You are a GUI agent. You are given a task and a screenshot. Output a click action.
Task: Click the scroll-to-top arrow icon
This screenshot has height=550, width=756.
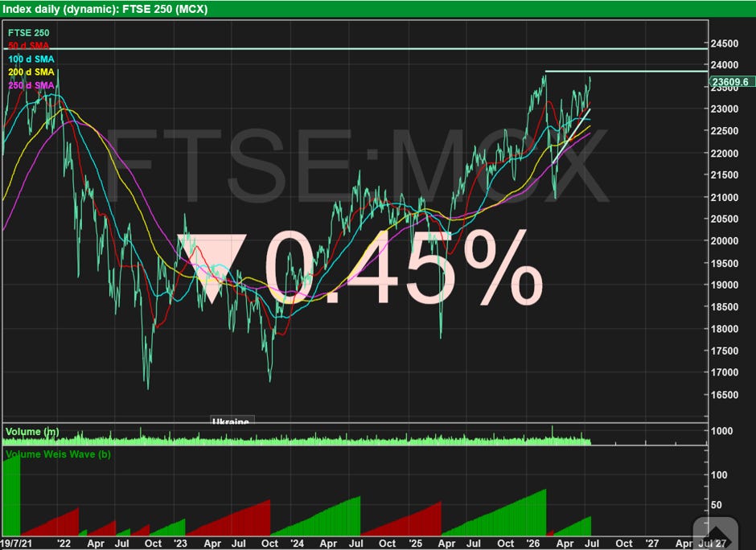716,534
